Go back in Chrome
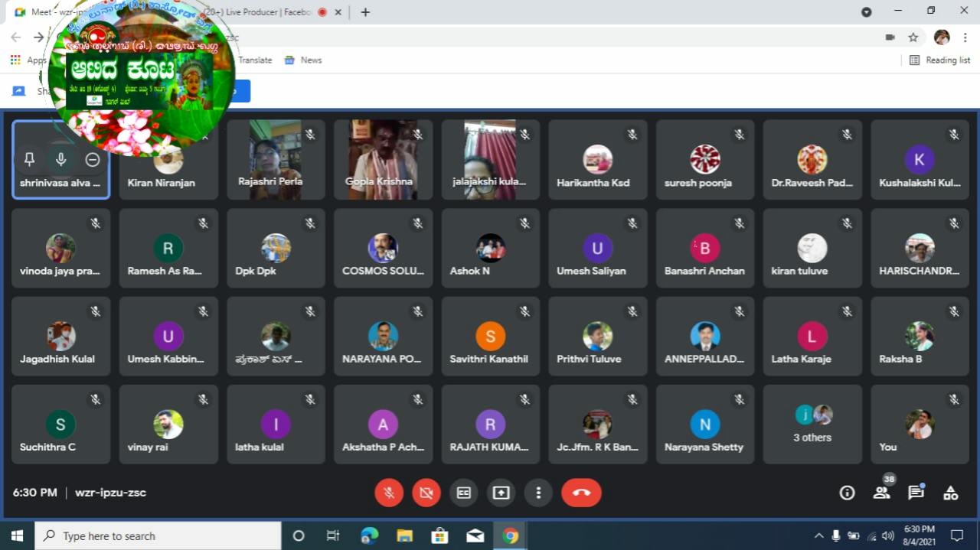 [x=16, y=37]
